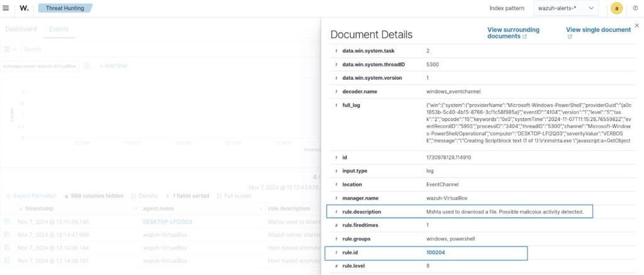The width and height of the screenshot is (644, 275).
Task: Click the rule.firedtimes number type icon
Action: (x=336, y=225)
